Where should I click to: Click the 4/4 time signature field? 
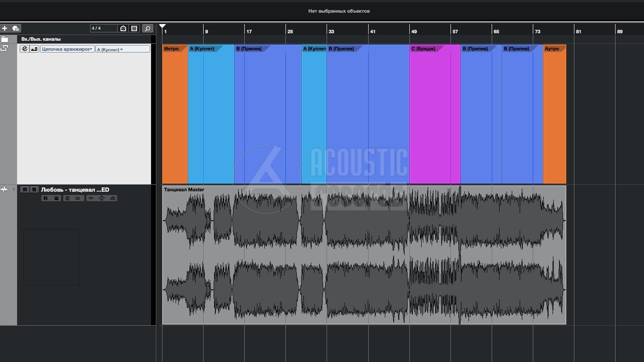tap(104, 28)
